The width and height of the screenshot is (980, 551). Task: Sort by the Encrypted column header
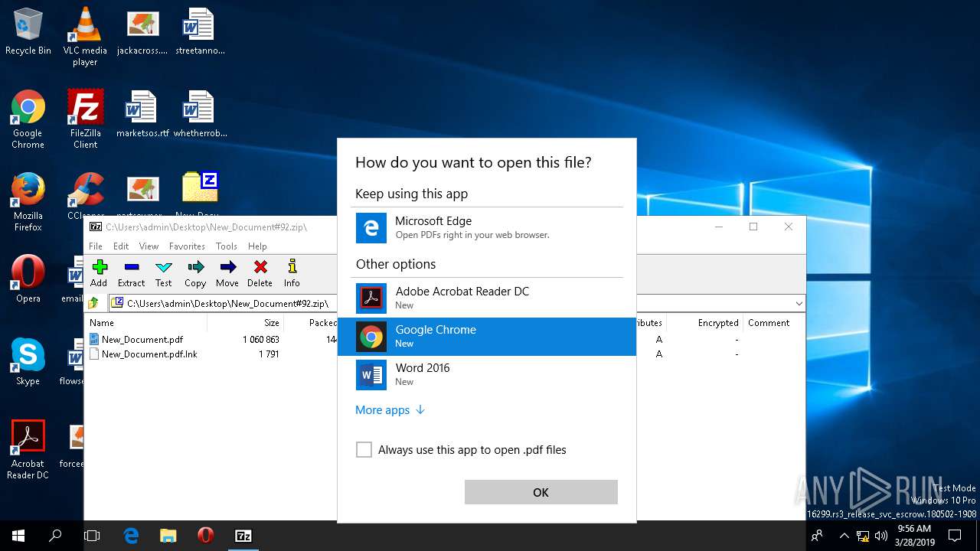(705, 323)
